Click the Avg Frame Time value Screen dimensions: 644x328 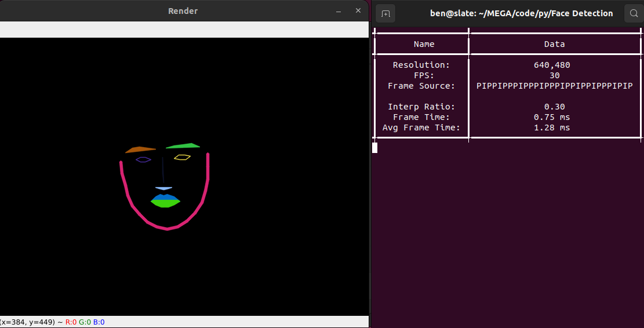552,127
